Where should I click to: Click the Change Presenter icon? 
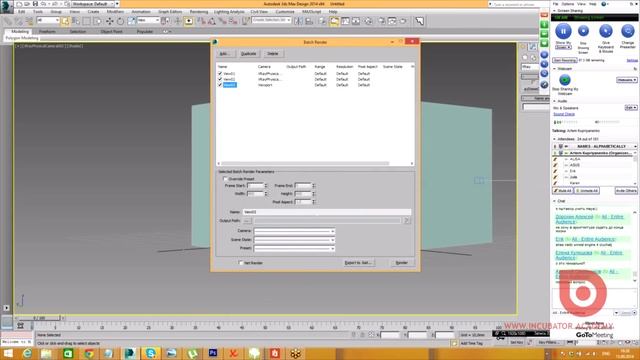tap(627, 31)
